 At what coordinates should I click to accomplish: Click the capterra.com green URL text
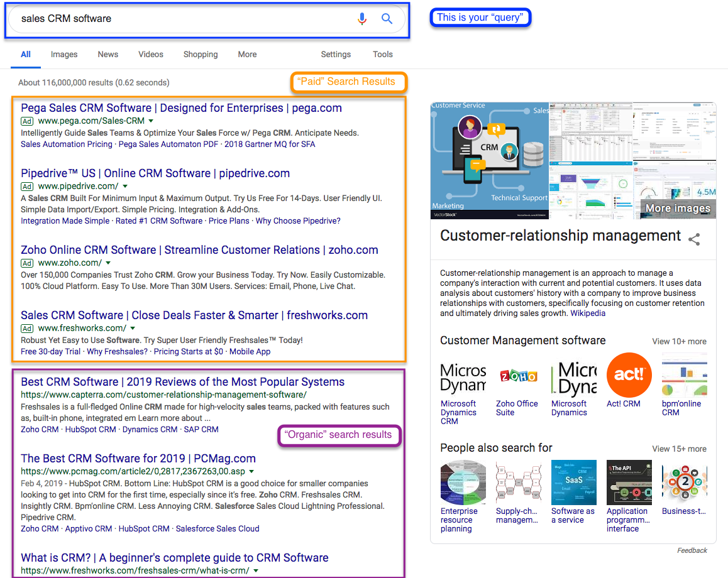point(163,395)
